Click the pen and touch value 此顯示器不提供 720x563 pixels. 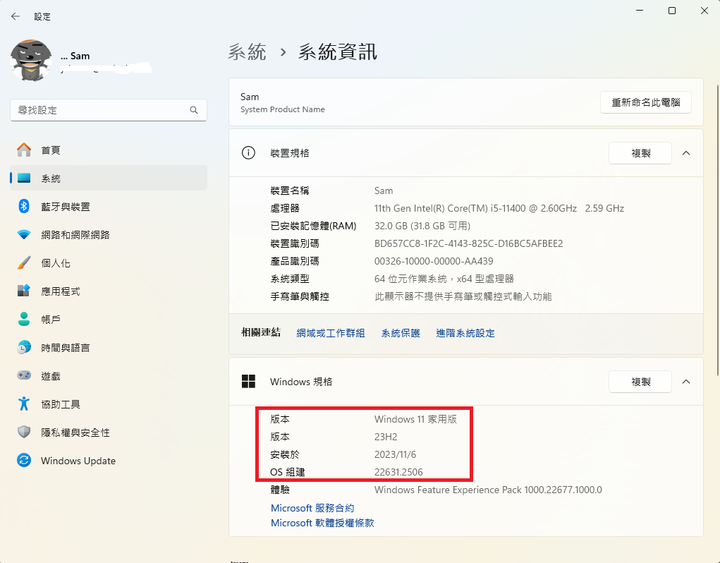(463, 297)
